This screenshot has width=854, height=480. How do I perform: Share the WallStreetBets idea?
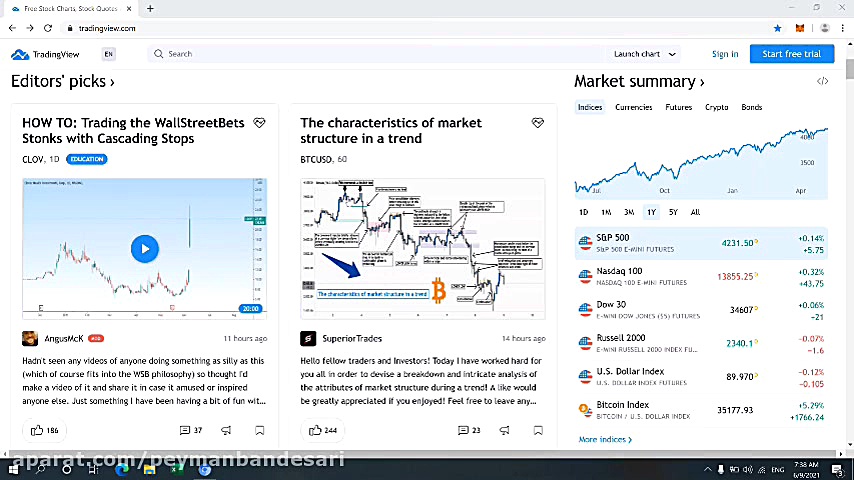coord(226,430)
